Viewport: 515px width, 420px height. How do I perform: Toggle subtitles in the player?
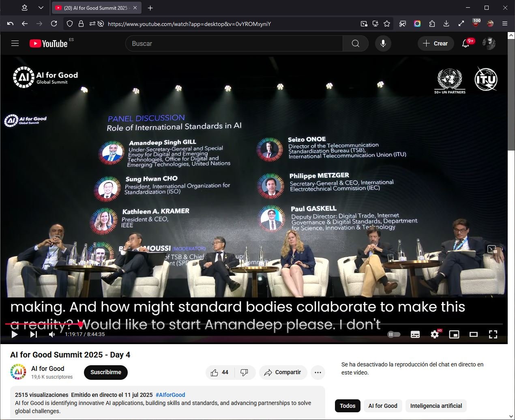415,334
